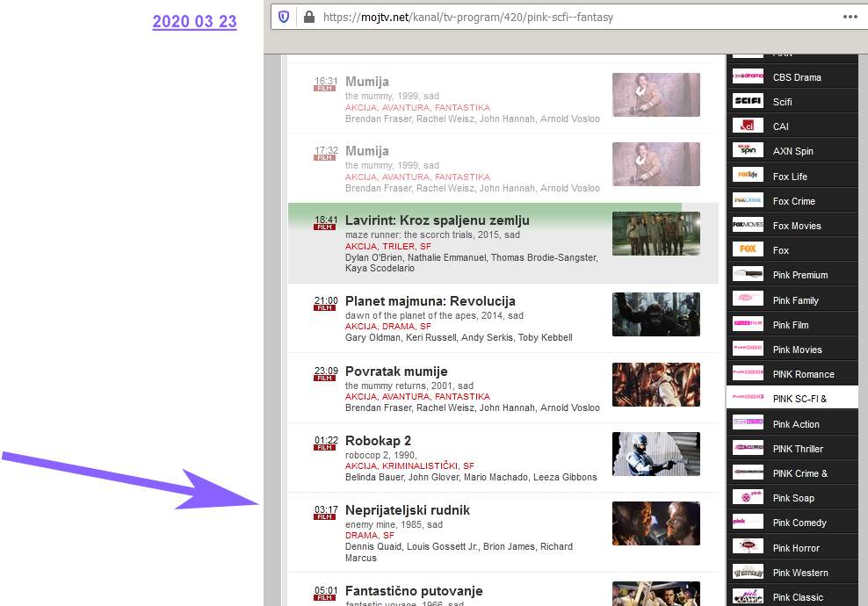The image size is (868, 606).
Task: Select Pink Premium in the channel list
Action: pos(799,275)
